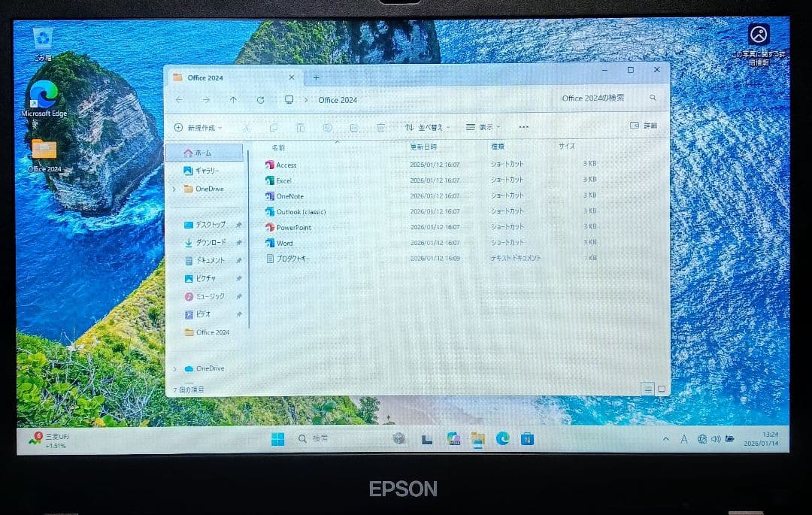The width and height of the screenshot is (812, 515).
Task: Click the Delete icon in the toolbar
Action: click(382, 128)
